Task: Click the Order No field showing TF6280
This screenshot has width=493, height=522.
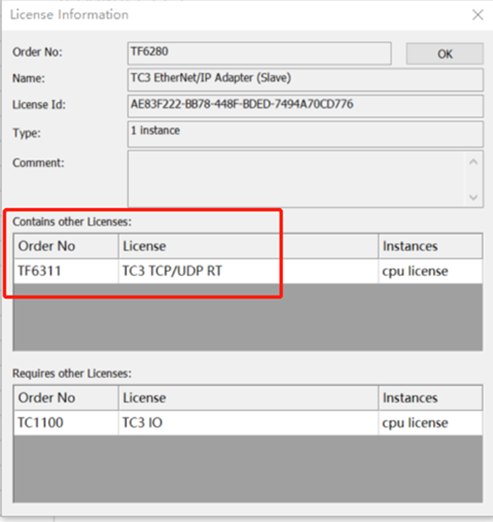Action: [259, 53]
